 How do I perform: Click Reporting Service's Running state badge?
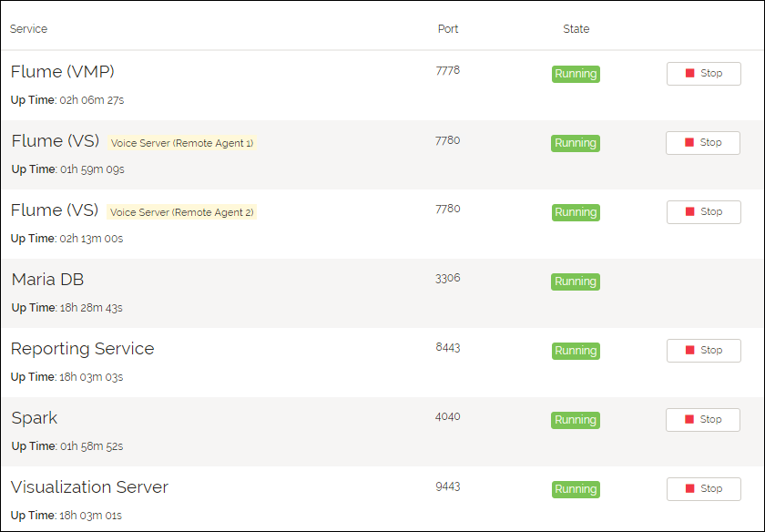pyautogui.click(x=576, y=351)
